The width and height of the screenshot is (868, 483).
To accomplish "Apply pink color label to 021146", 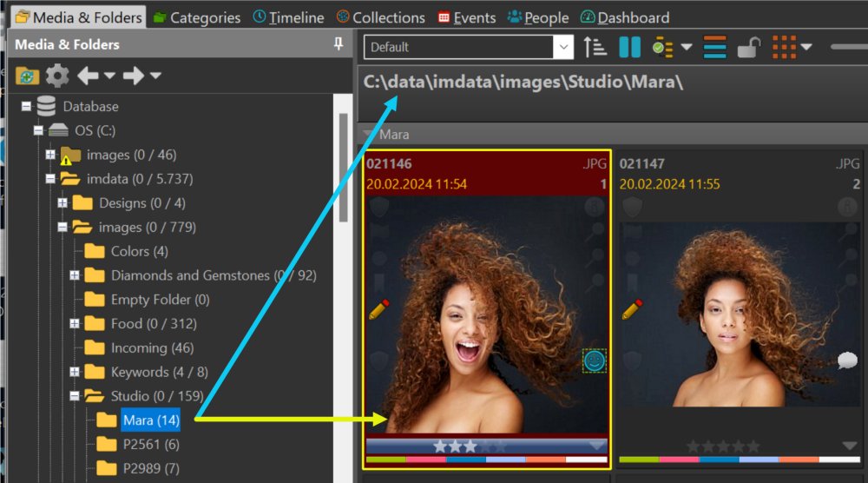I will point(425,460).
